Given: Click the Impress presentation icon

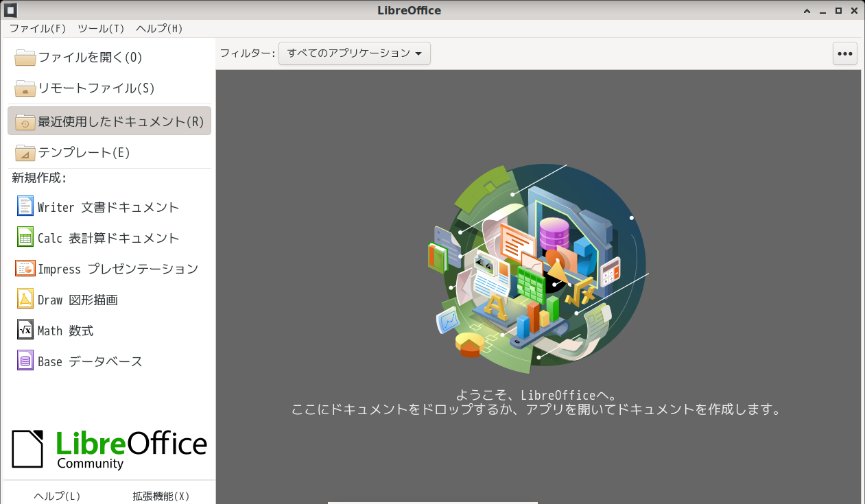Looking at the screenshot, I should click(25, 268).
